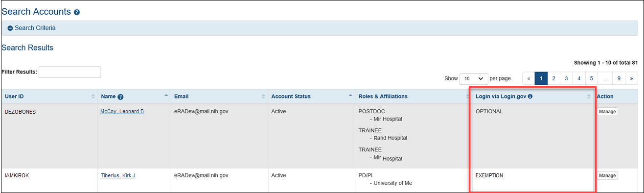Open info icon for Login via Login.gov
Image resolution: width=644 pixels, height=193 pixels.
click(530, 96)
